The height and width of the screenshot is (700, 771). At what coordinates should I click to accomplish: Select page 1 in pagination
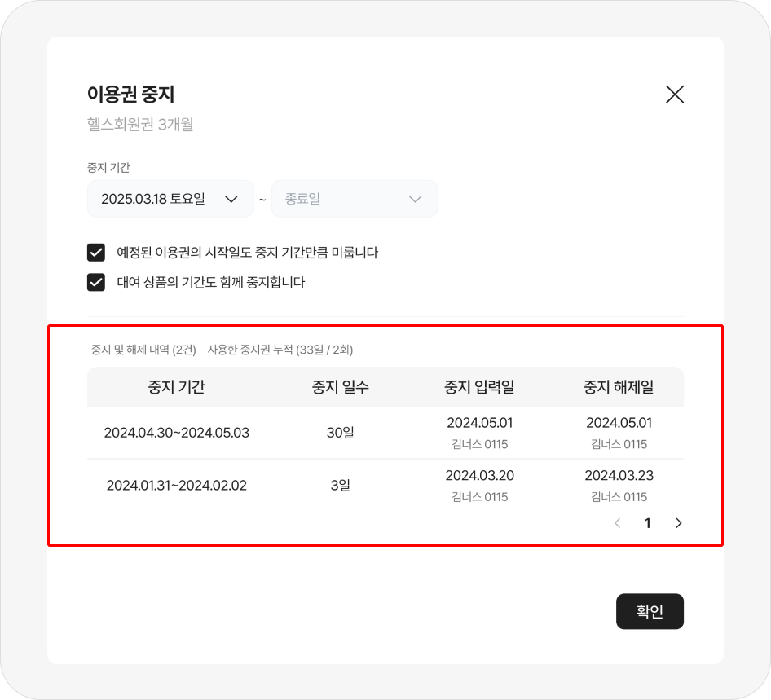pyautogui.click(x=648, y=523)
